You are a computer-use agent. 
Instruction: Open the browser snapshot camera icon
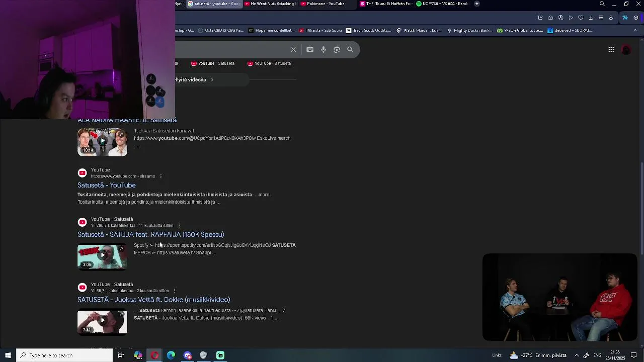tap(550, 18)
